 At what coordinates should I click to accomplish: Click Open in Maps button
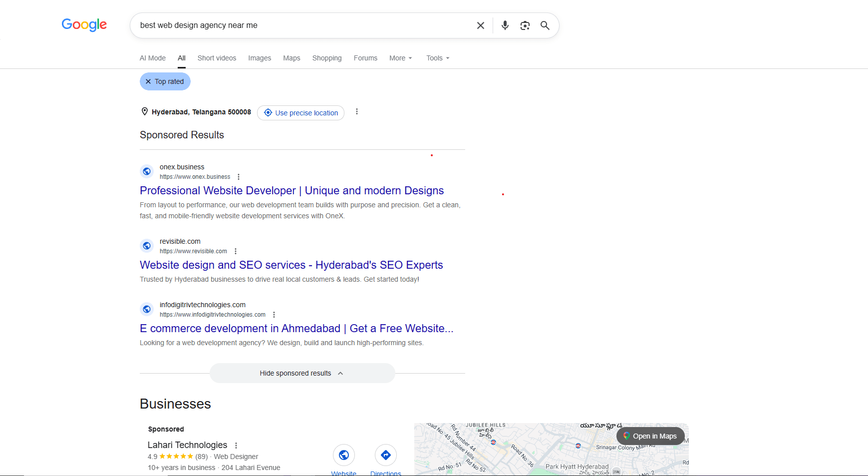[x=650, y=436]
